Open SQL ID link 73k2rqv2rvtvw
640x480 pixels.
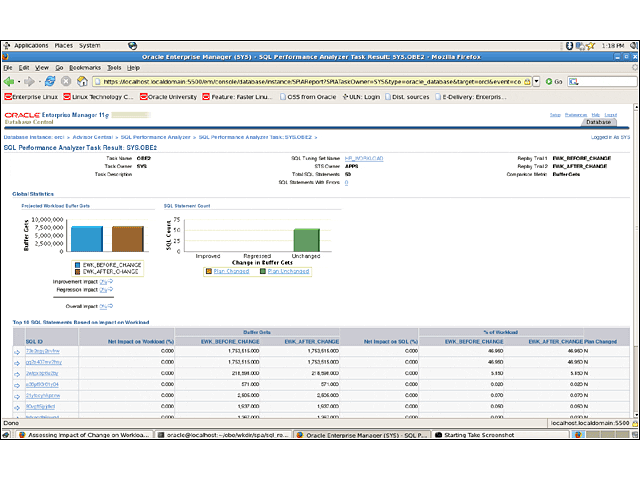pos(43,351)
